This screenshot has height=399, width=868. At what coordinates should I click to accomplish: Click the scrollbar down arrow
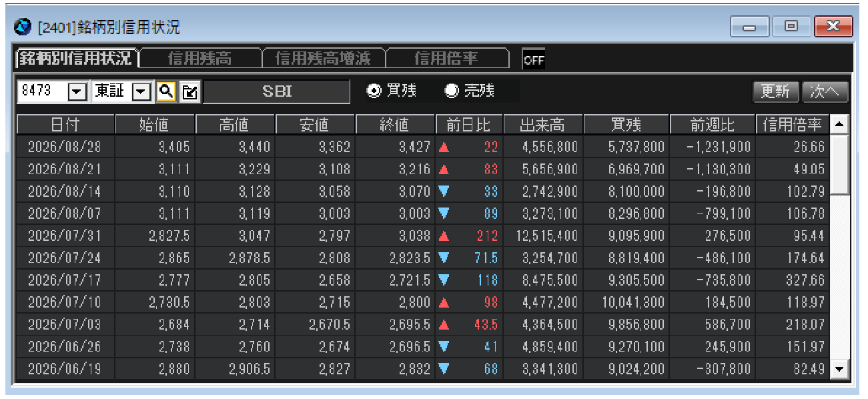coord(840,368)
